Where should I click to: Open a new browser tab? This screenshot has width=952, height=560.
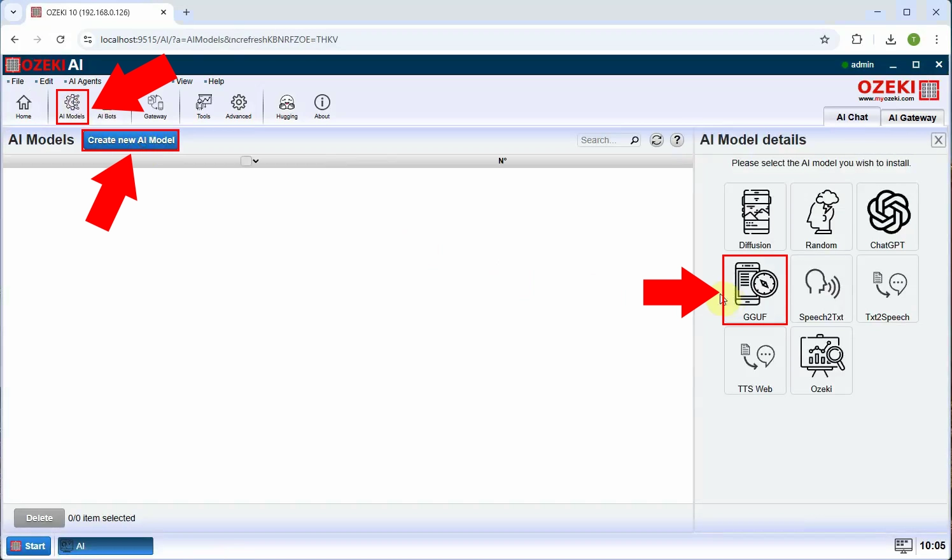(x=186, y=12)
